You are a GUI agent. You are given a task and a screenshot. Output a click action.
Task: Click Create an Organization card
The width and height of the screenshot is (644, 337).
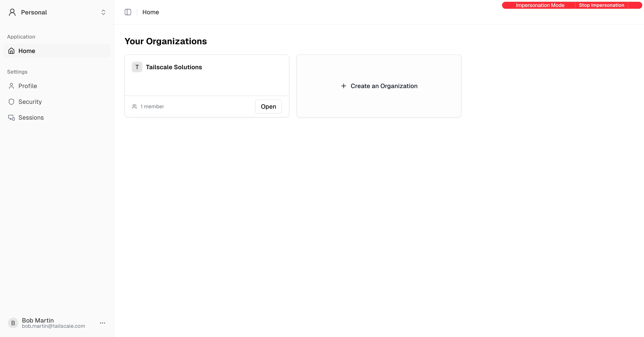[379, 86]
